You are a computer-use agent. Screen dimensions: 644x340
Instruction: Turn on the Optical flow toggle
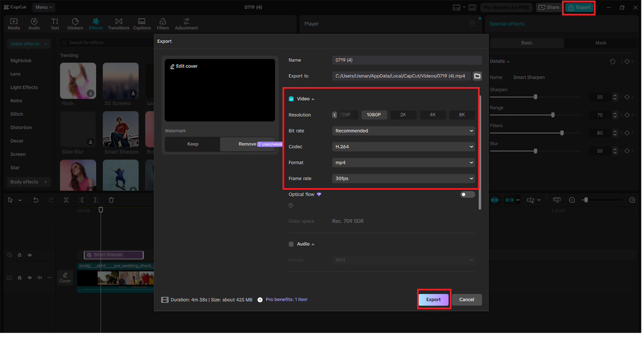tap(467, 195)
